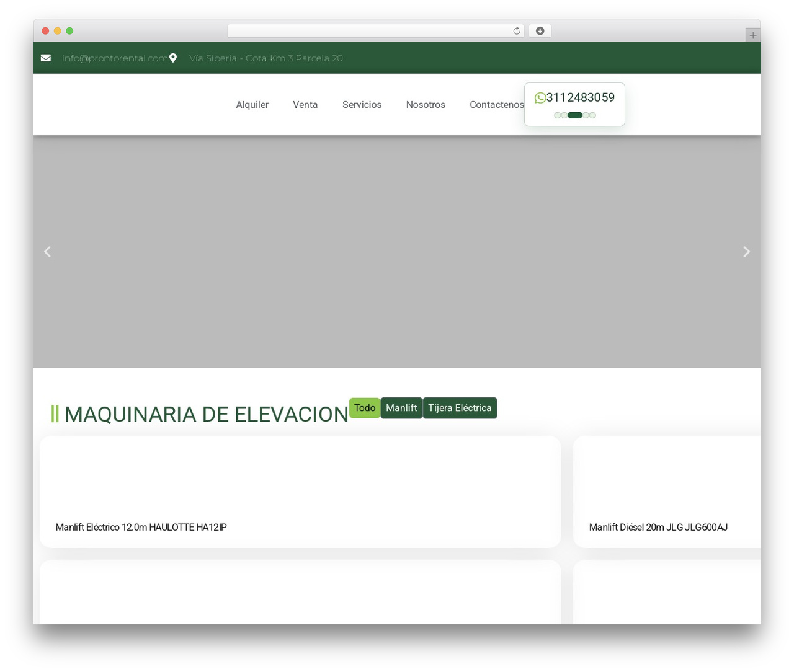794x672 pixels.
Task: Select the first phone carousel dot
Action: (x=557, y=115)
